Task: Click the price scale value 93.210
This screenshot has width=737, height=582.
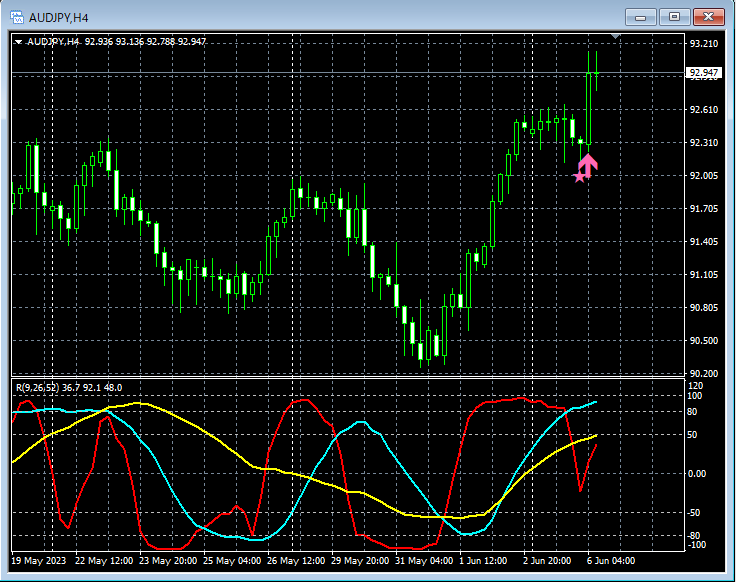Action: click(x=704, y=44)
